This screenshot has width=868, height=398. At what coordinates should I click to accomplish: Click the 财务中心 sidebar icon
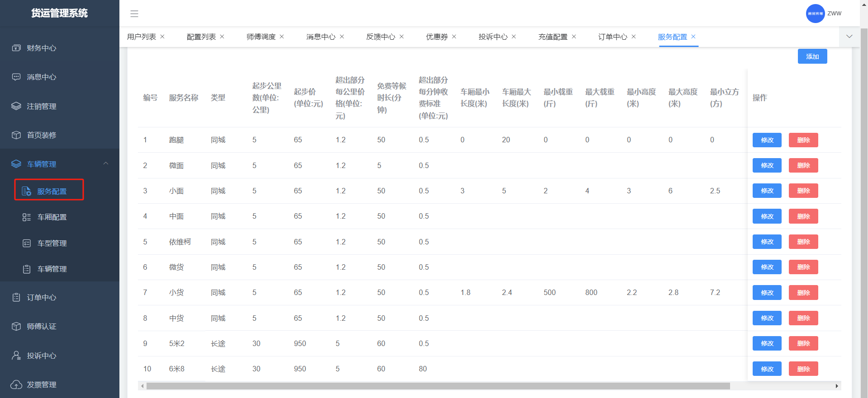pyautogui.click(x=16, y=48)
